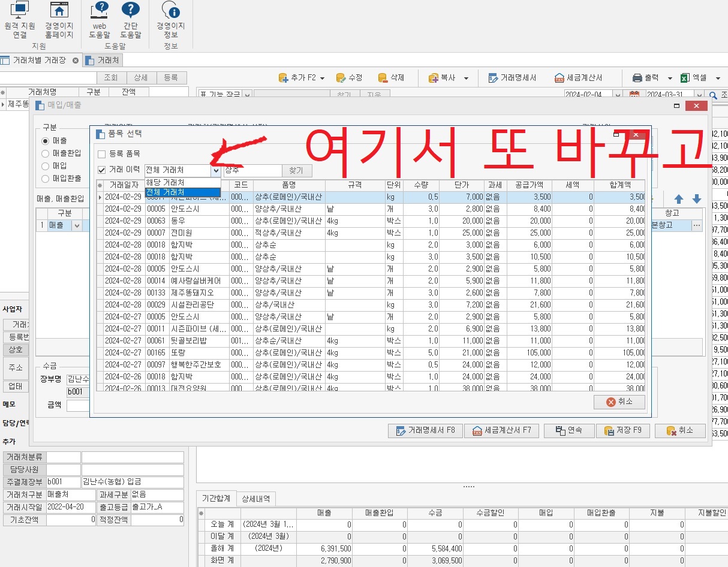The width and height of the screenshot is (728, 567).
Task: Click the 상추 search input field
Action: tap(252, 171)
